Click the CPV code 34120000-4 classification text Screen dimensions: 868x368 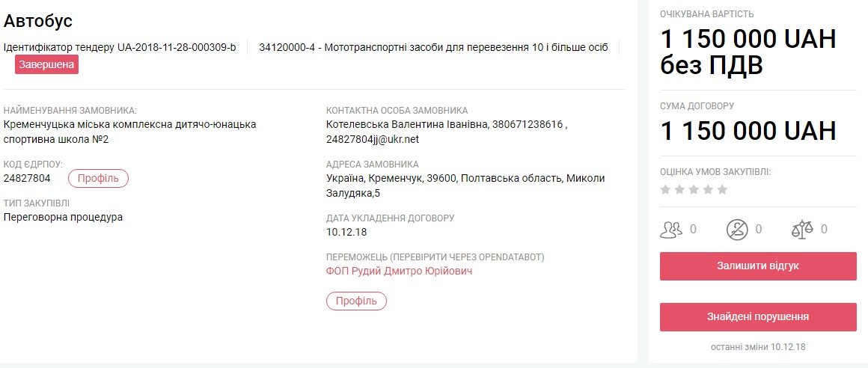tap(433, 47)
